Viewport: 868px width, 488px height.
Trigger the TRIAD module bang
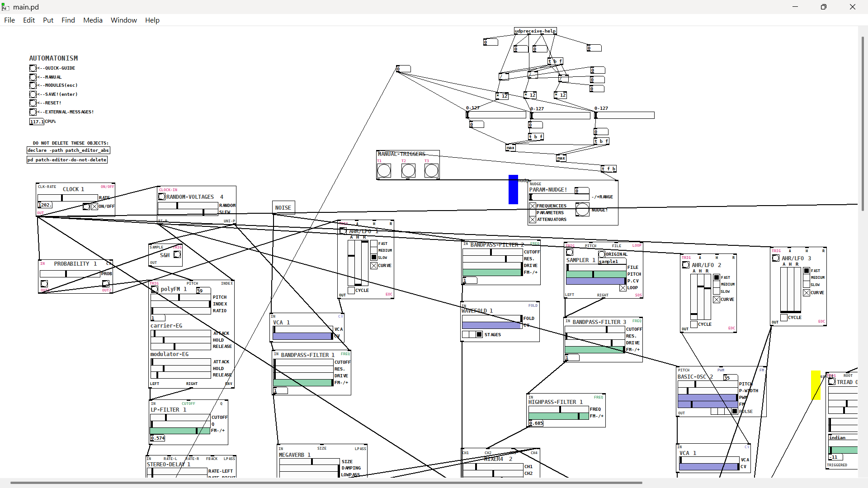point(832,382)
